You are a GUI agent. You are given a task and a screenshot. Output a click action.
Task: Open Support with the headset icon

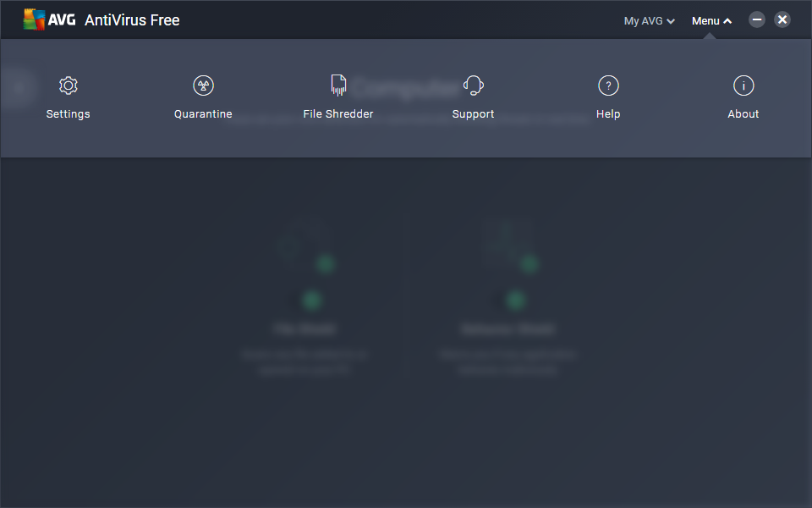coord(474,86)
